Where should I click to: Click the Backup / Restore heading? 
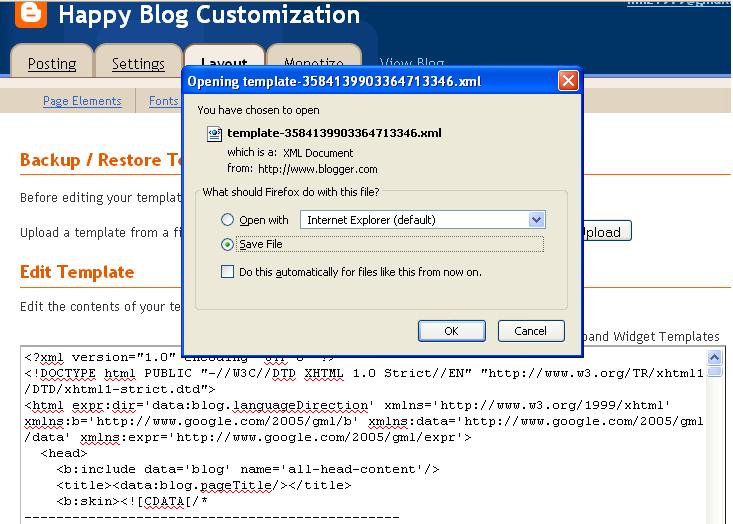click(101, 160)
